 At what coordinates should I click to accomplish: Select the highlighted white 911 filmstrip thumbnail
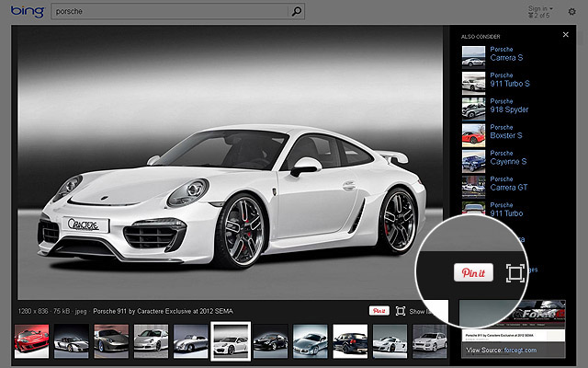(x=231, y=341)
